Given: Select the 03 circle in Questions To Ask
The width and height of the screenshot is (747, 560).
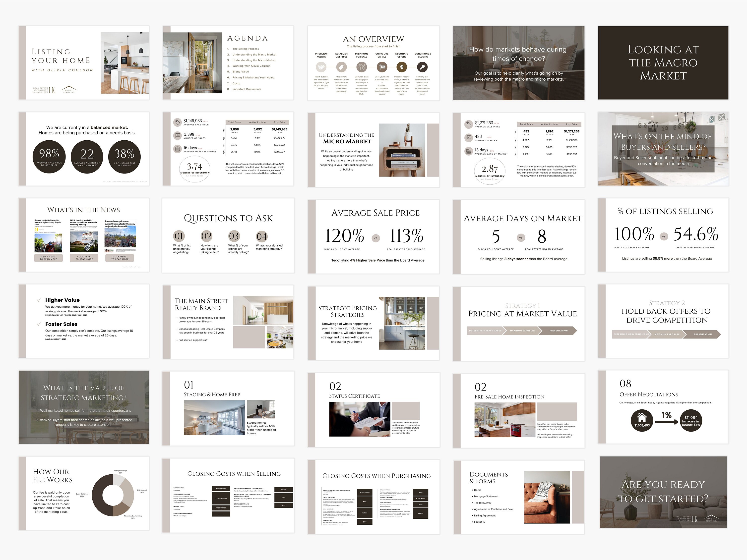Looking at the screenshot, I should 234,236.
